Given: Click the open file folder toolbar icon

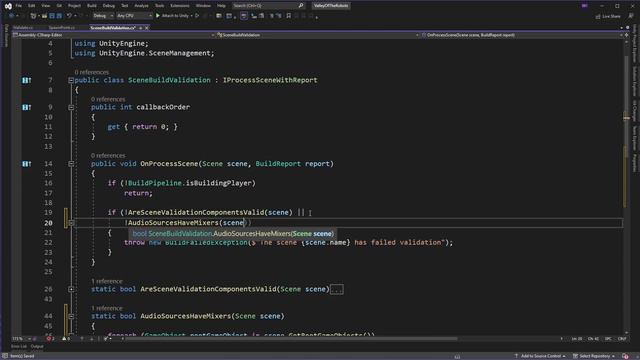Looking at the screenshot, I should pyautogui.click(x=44, y=16).
